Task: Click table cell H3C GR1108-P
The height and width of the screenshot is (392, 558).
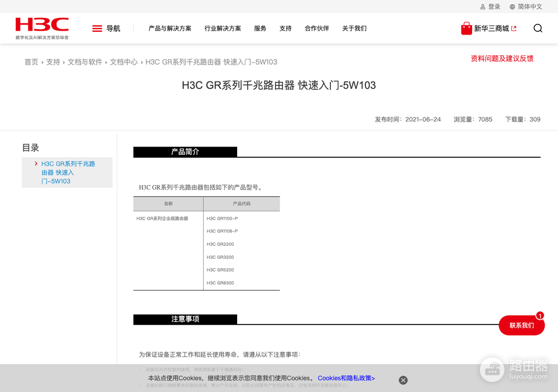Action: point(222,231)
